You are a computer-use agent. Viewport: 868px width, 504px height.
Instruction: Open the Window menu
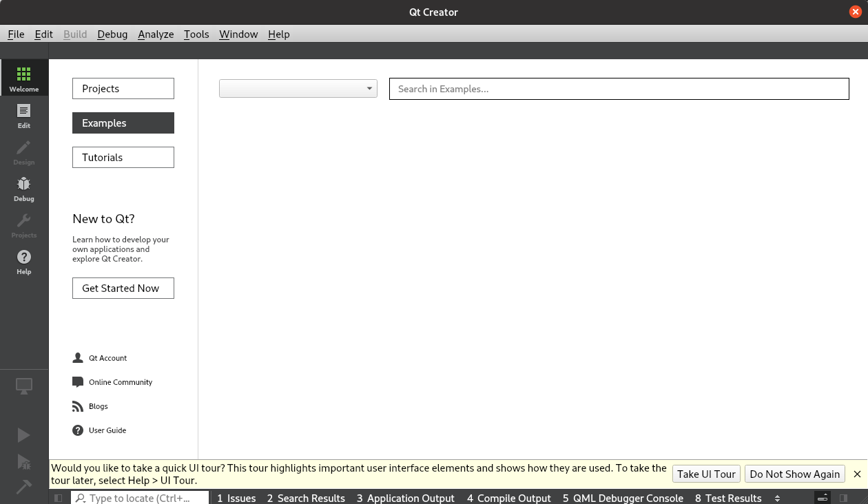(238, 34)
